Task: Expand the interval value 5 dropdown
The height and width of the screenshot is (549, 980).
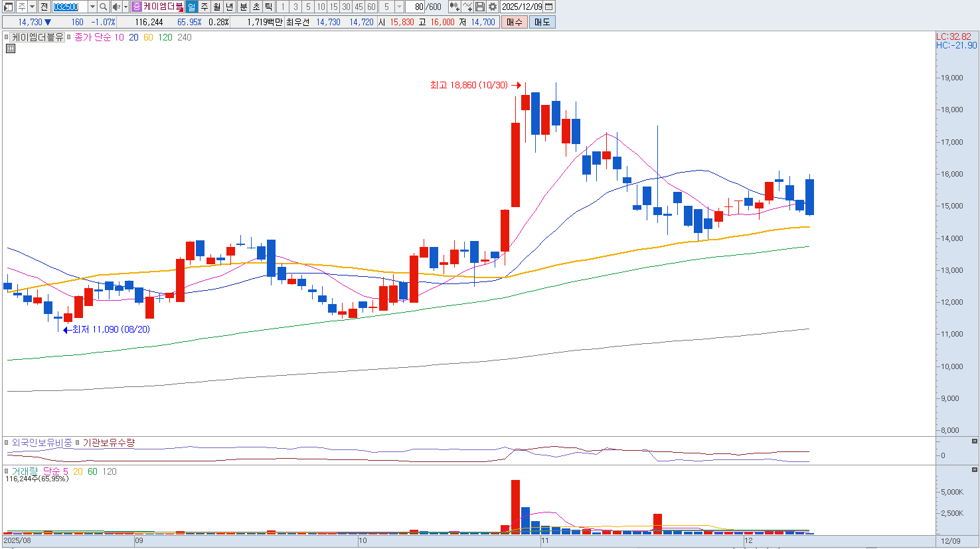Action: point(399,7)
